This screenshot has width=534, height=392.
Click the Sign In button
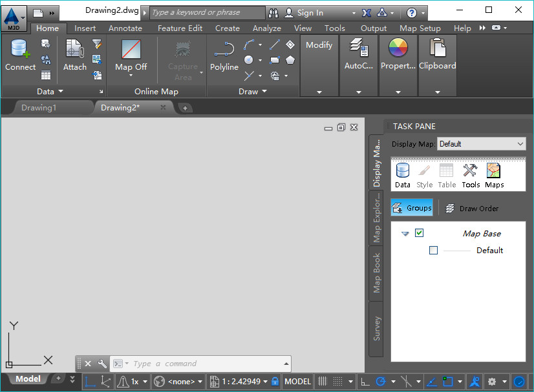(x=310, y=13)
